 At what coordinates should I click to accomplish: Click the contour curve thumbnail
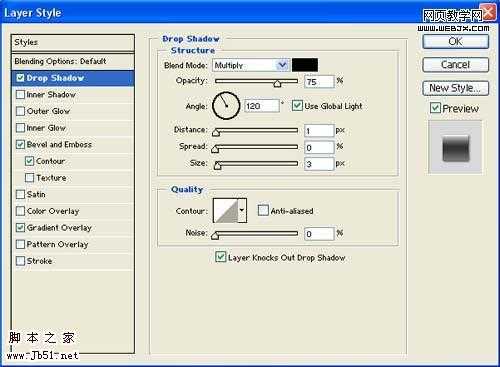(x=225, y=211)
